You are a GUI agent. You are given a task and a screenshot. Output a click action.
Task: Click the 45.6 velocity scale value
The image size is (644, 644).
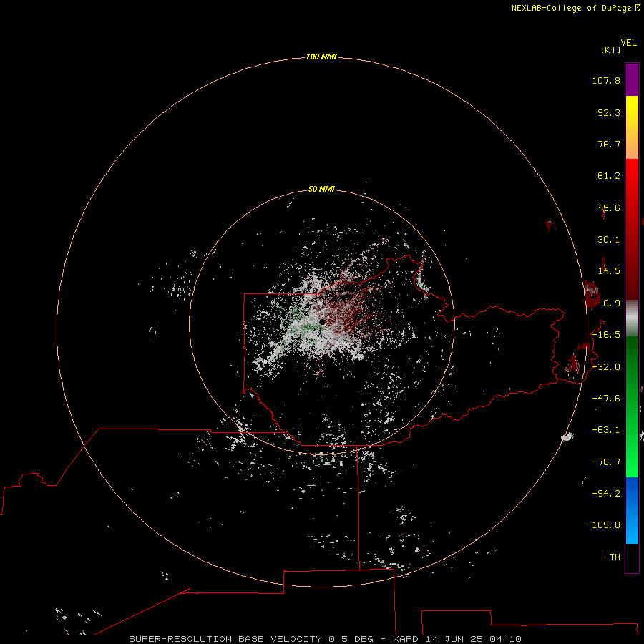pyautogui.click(x=609, y=208)
